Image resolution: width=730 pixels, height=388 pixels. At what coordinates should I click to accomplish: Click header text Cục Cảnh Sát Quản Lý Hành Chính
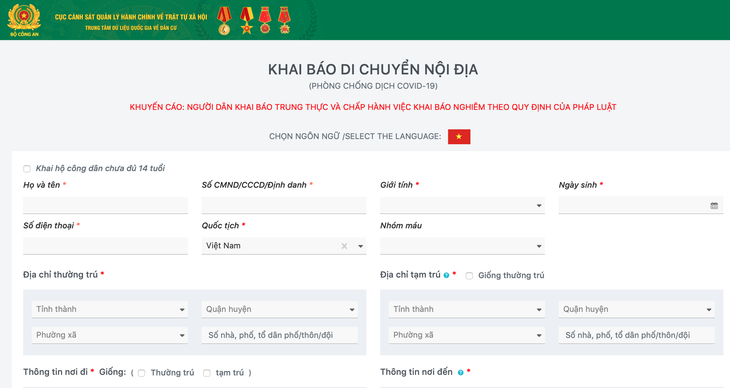click(x=131, y=17)
